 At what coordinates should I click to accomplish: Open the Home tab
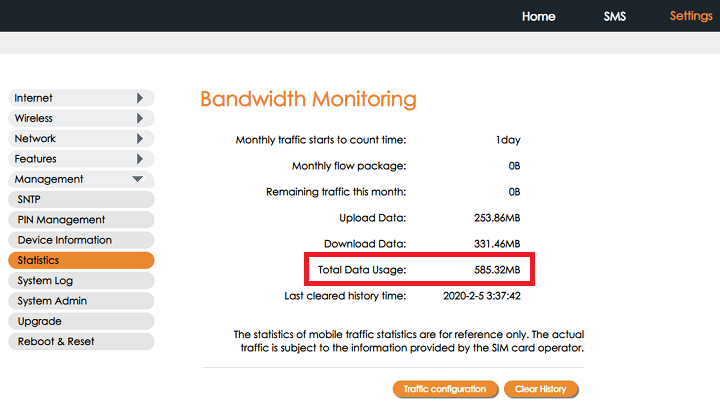(538, 17)
